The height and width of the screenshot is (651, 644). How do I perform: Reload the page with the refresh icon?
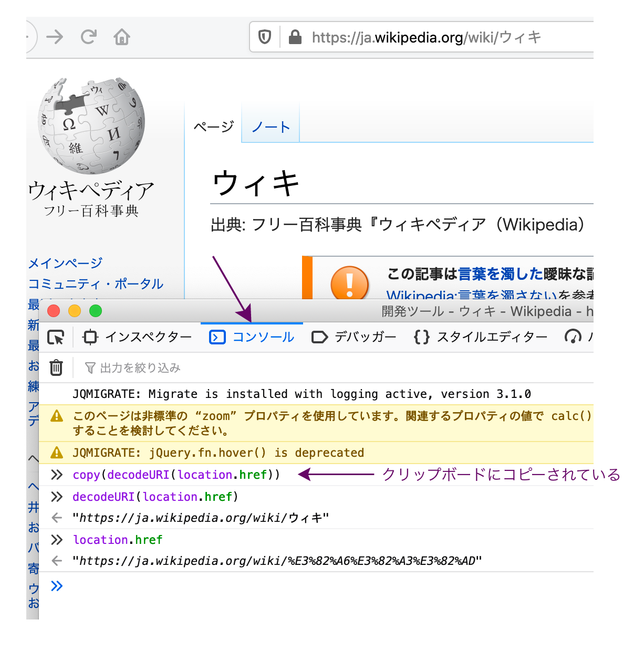click(88, 37)
